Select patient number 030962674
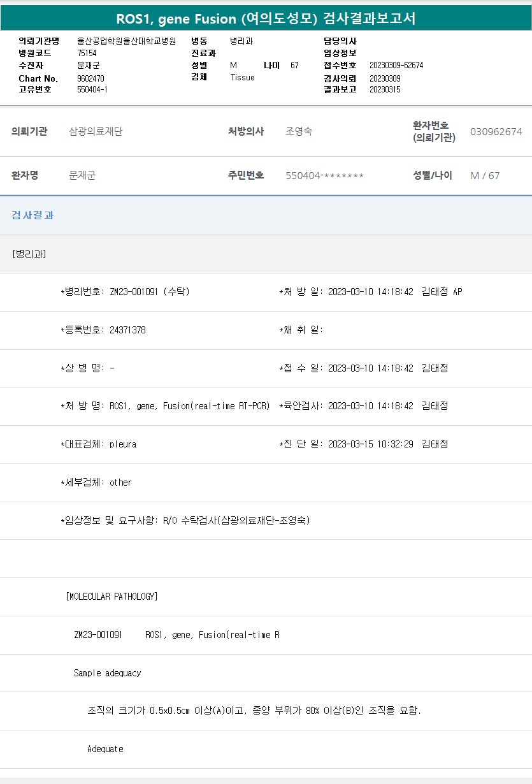Screen dimensions: 532x784 pos(496,131)
